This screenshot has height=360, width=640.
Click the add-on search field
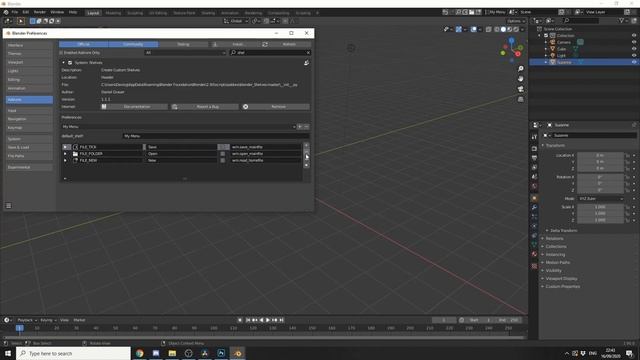(267, 53)
